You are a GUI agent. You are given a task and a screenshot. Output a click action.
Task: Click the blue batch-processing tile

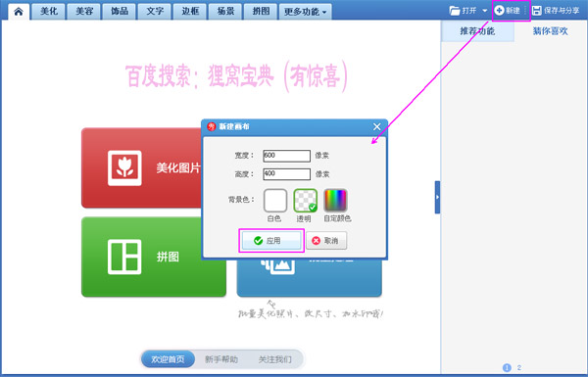click(310, 278)
